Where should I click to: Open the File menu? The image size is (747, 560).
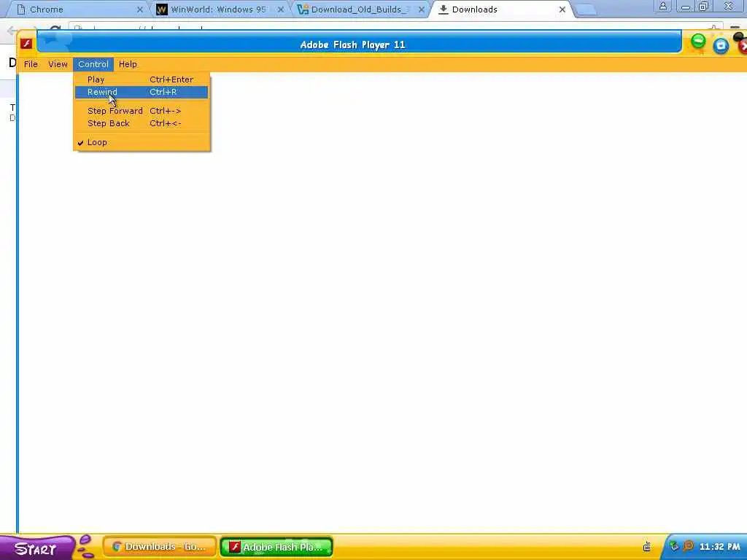pyautogui.click(x=31, y=64)
